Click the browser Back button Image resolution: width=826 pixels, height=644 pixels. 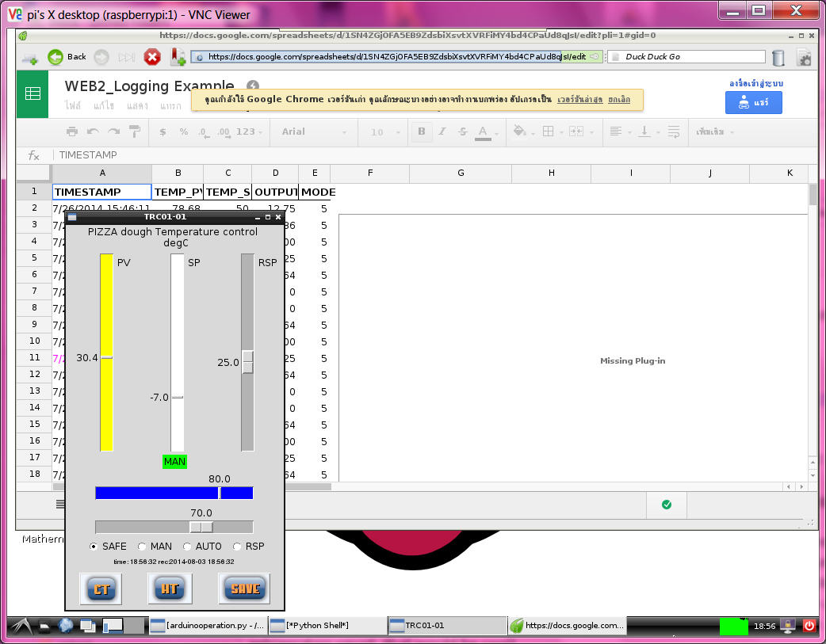tap(67, 57)
